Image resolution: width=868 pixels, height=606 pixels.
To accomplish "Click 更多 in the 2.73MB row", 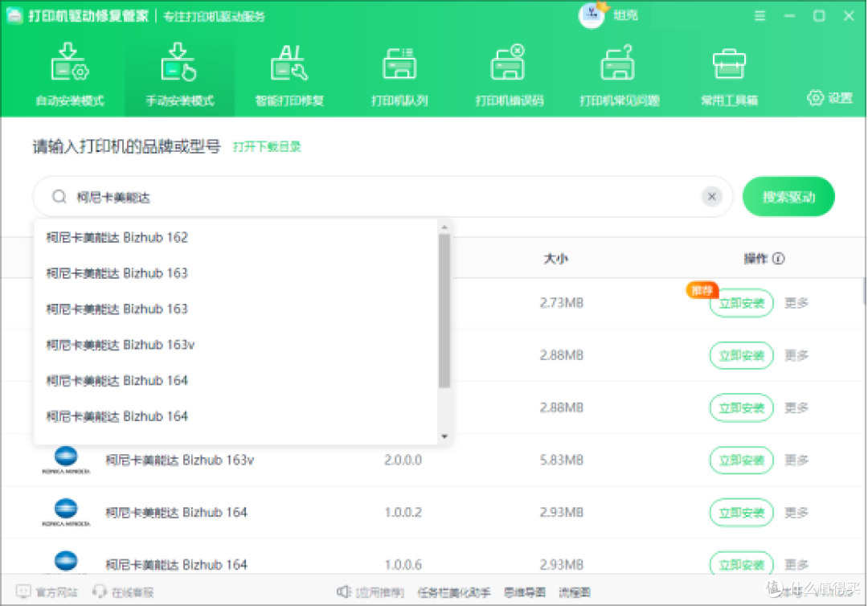I will click(796, 303).
